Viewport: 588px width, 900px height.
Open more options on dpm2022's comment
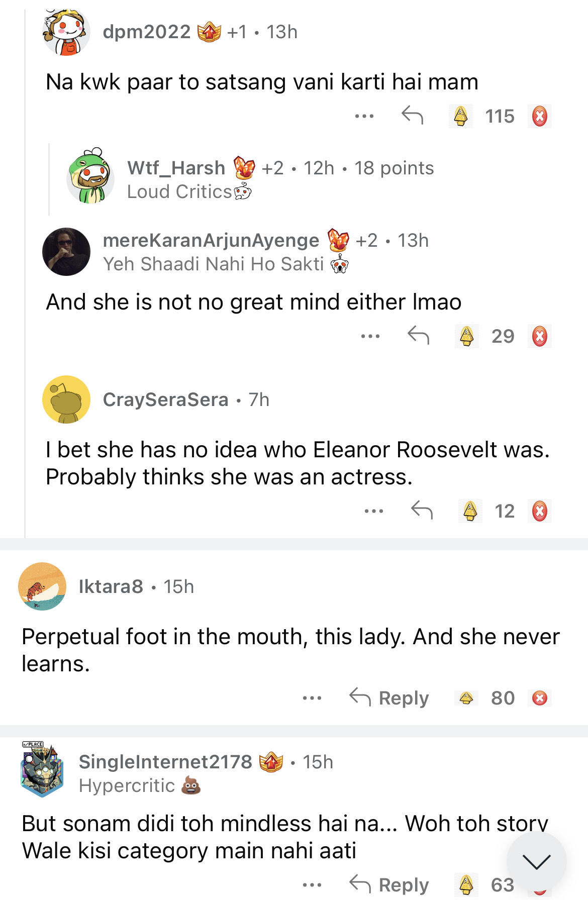pos(364,117)
